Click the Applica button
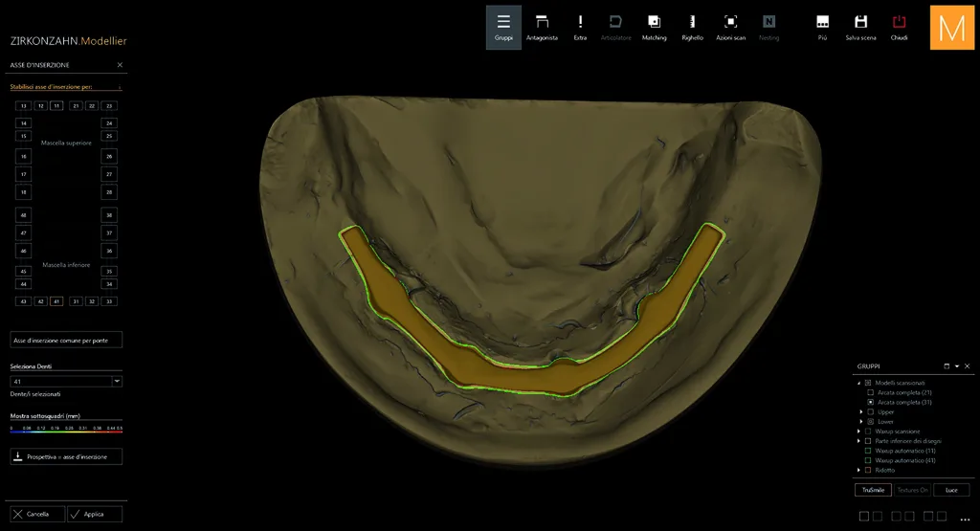The height and width of the screenshot is (531, 980). (x=95, y=514)
